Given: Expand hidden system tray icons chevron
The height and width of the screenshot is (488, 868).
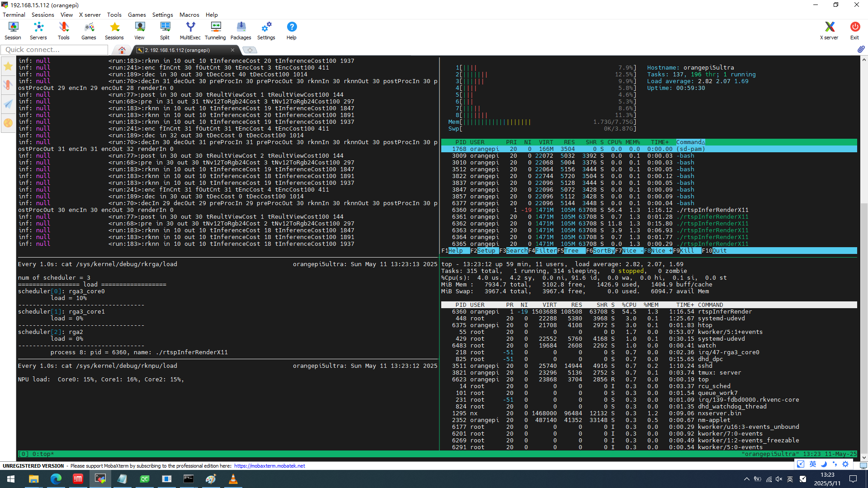Looking at the screenshot, I should point(746,479).
